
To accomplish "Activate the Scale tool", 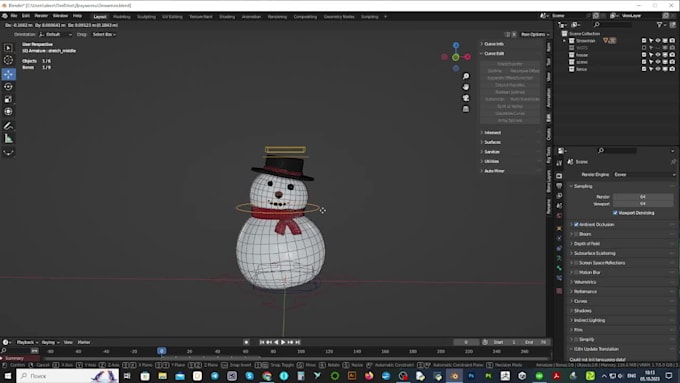I will point(8,99).
